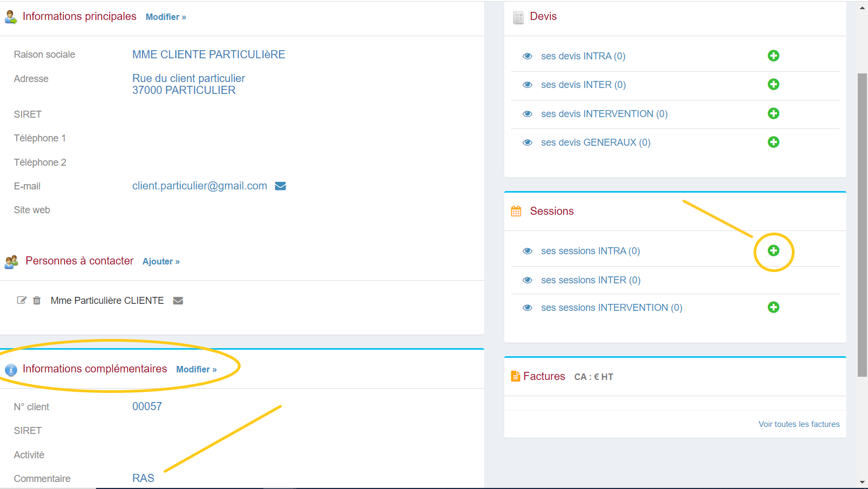Click the green plus beside ses devis INTER

click(x=774, y=84)
